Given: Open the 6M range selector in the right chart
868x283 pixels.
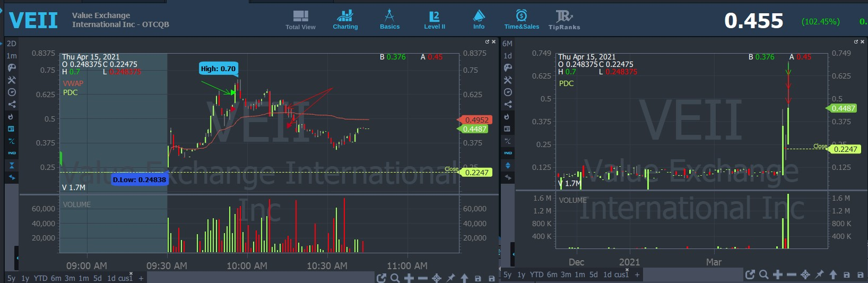Looking at the screenshot, I should tap(508, 44).
